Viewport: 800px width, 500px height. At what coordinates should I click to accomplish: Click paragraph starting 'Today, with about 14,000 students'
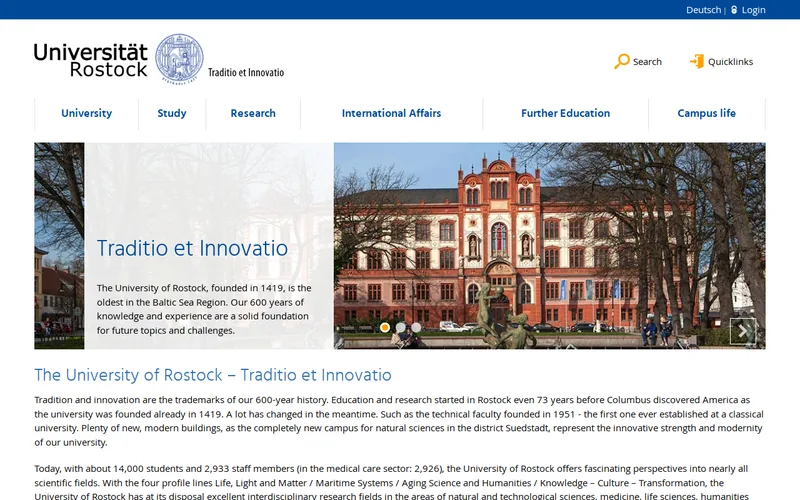coord(391,482)
